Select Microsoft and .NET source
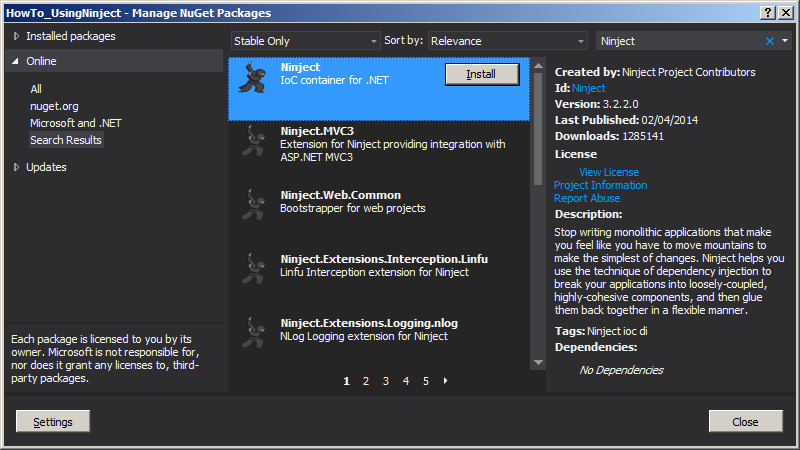800x450 pixels. pyautogui.click(x=76, y=123)
